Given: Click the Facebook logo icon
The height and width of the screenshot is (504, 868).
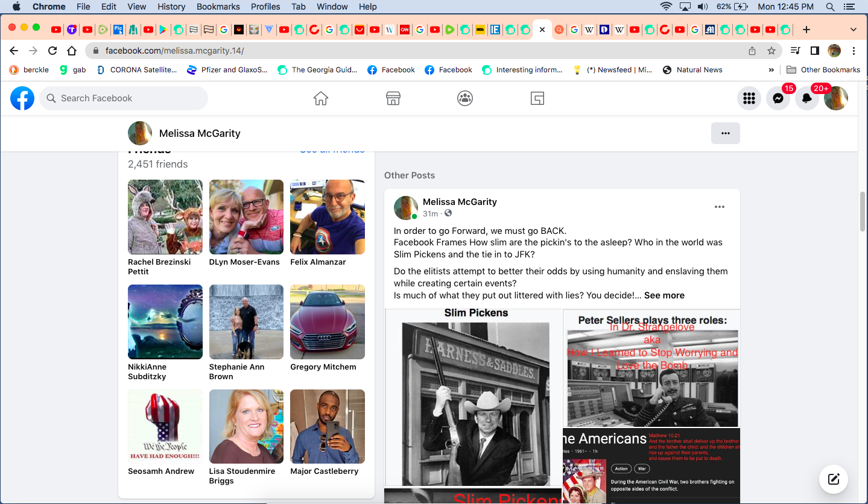Looking at the screenshot, I should 22,98.
